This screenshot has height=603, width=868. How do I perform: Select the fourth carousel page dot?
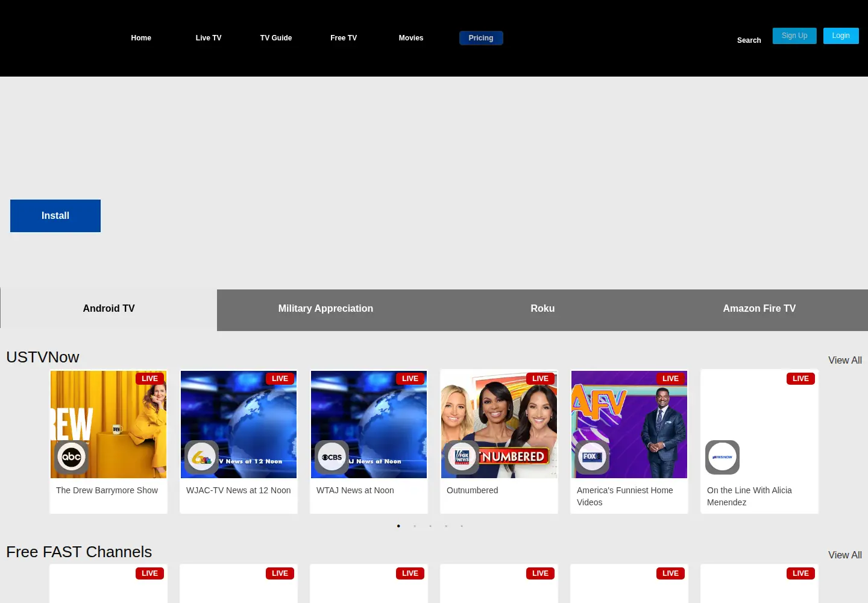pyautogui.click(x=446, y=526)
